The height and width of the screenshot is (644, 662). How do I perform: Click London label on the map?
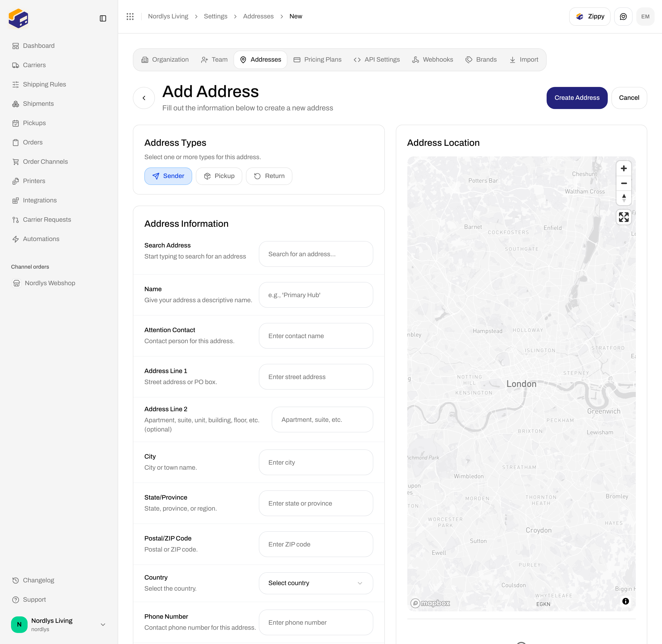[x=521, y=384]
